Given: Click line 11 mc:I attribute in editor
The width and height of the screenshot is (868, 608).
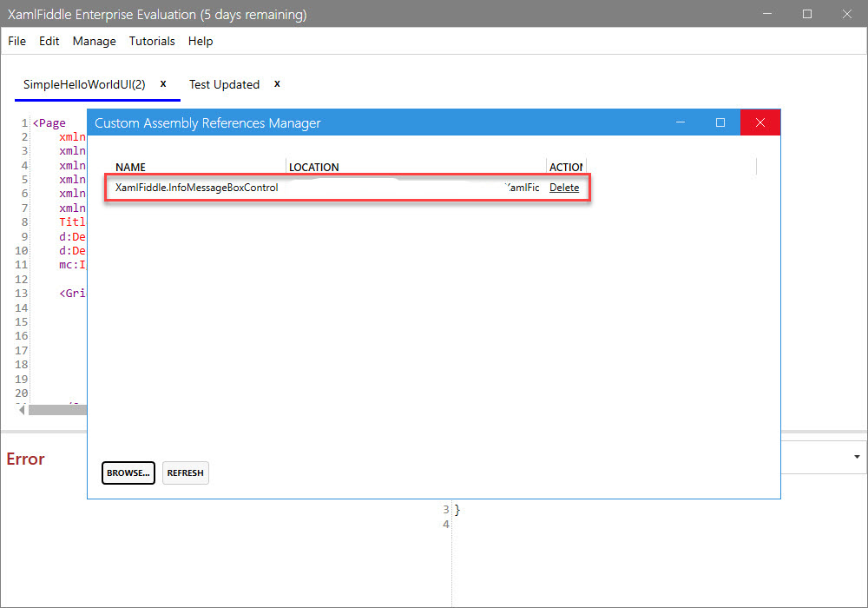Looking at the screenshot, I should [73, 265].
